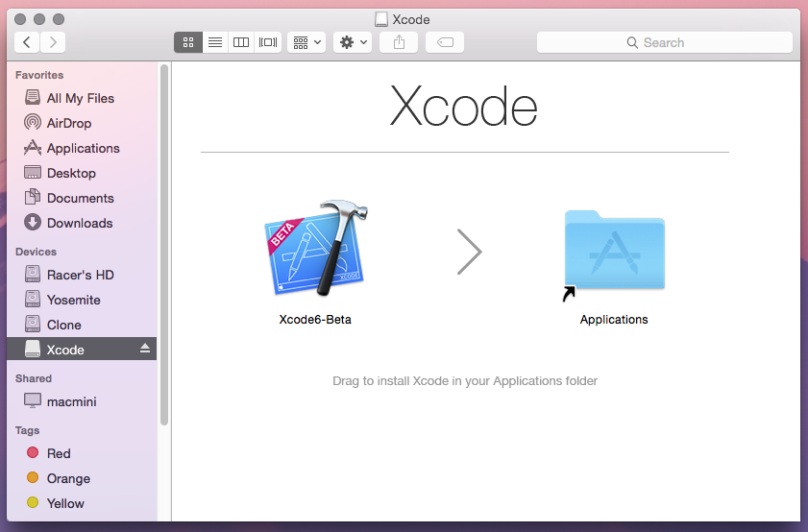
Task: Select the Xcode6-Beta app icon
Action: click(316, 248)
